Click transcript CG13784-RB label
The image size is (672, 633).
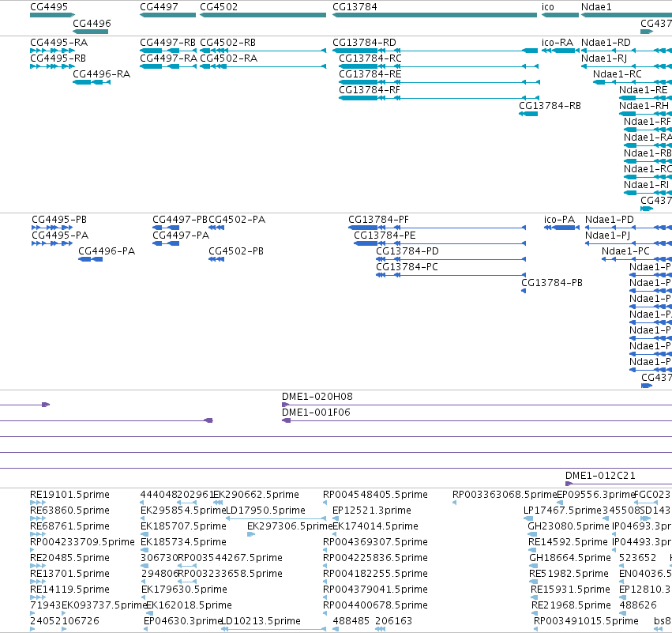(550, 106)
